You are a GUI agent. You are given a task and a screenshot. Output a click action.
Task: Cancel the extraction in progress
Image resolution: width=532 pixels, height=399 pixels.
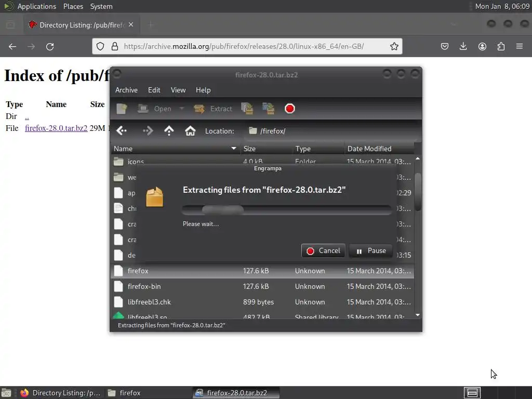point(323,251)
